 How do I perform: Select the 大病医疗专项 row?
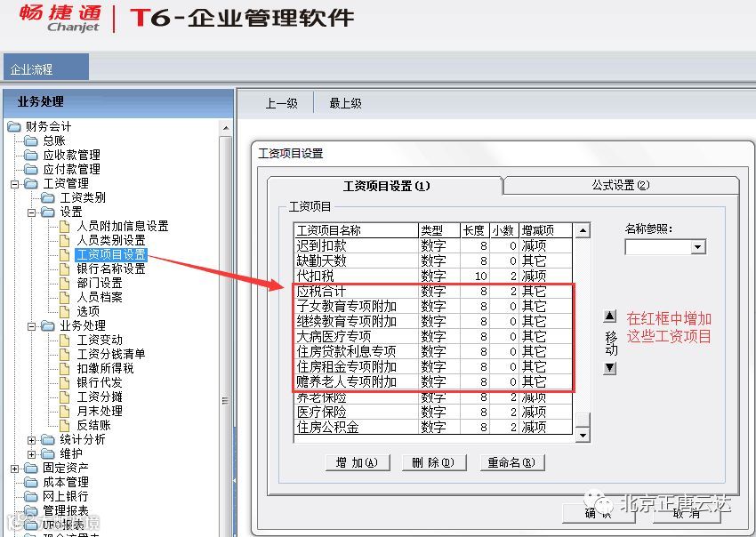[x=433, y=336]
